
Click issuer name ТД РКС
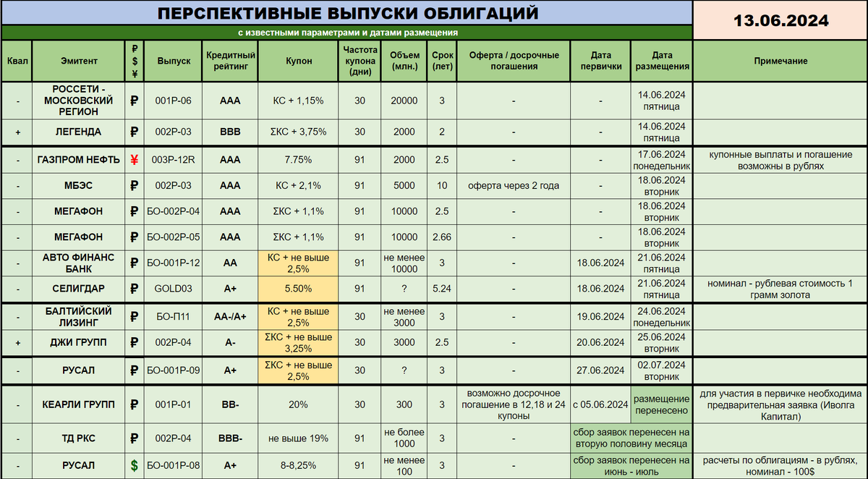(x=79, y=438)
